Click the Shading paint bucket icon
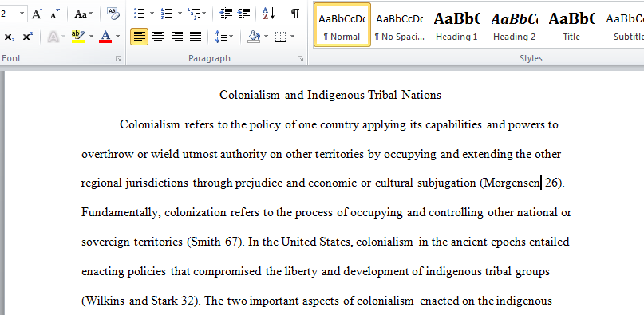Image resolution: width=644 pixels, height=315 pixels. (255, 37)
